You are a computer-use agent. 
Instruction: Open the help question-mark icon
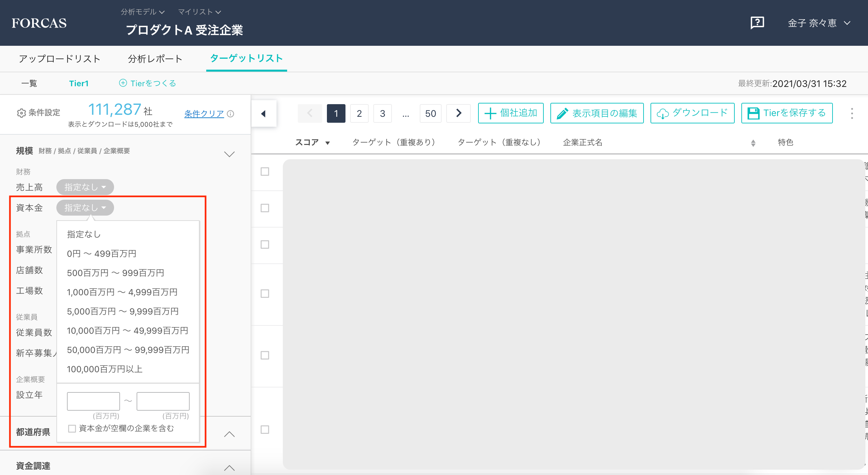pos(757,23)
